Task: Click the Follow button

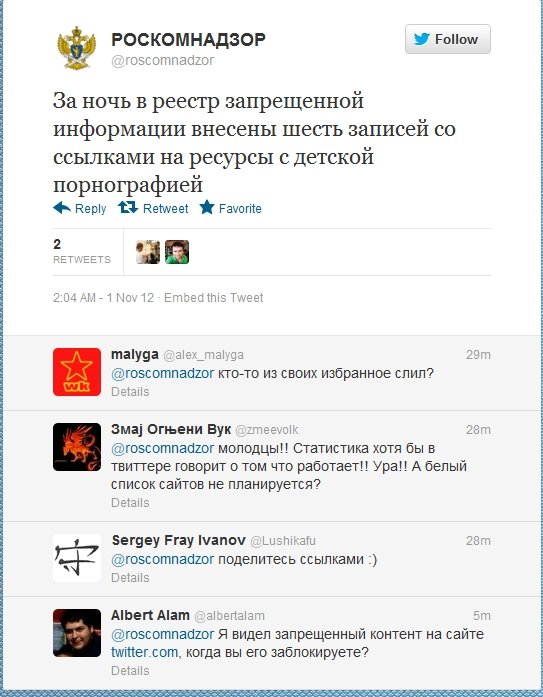Action: (447, 39)
